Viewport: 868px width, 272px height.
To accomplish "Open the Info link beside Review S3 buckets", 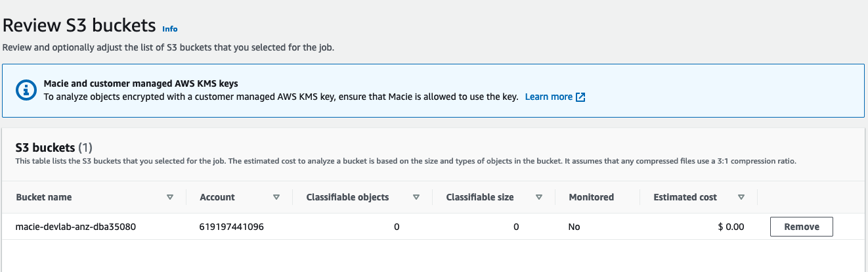I will 170,29.
